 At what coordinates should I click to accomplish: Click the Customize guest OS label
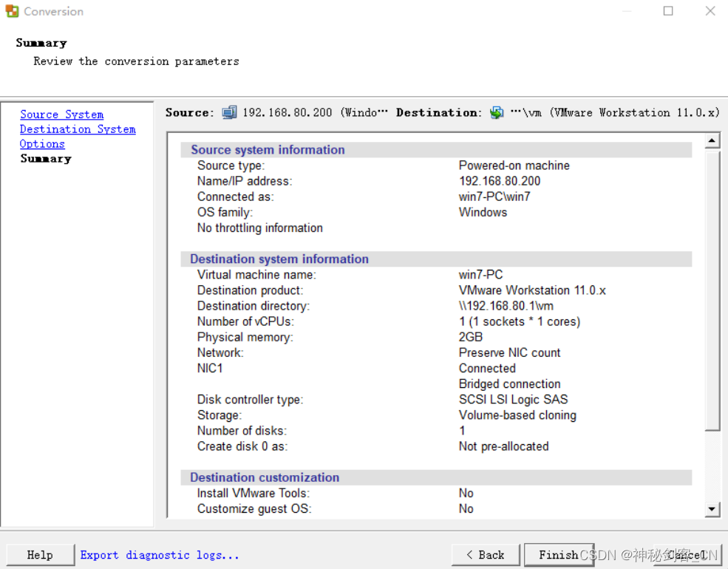254,509
